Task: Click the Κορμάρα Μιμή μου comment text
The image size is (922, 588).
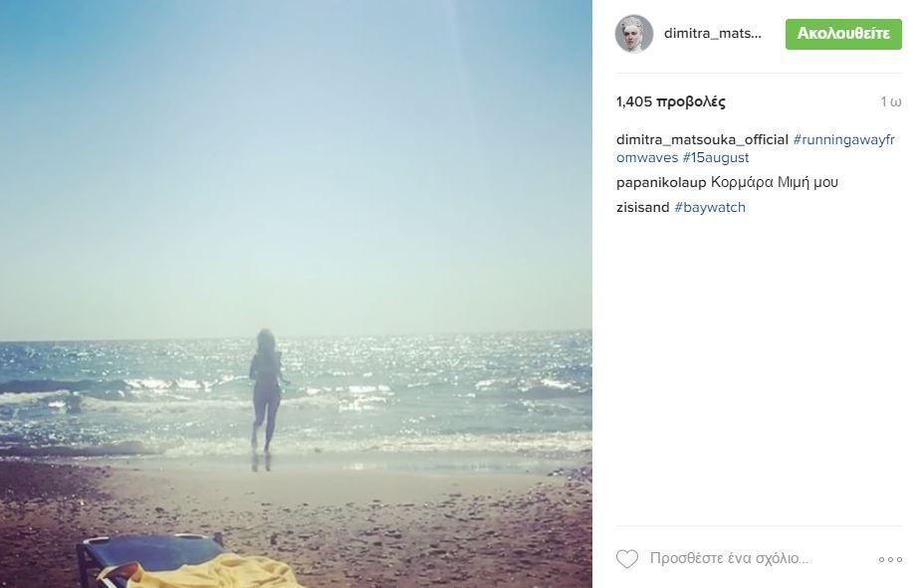Action: pyautogui.click(x=775, y=183)
